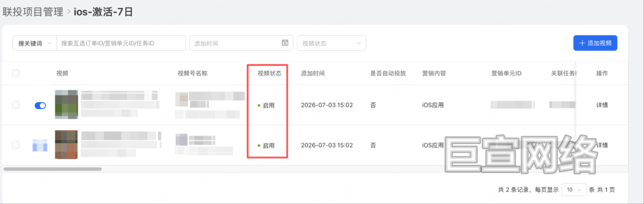Click first row channel avatar image
This screenshot has width=644, height=204.
click(182, 99)
